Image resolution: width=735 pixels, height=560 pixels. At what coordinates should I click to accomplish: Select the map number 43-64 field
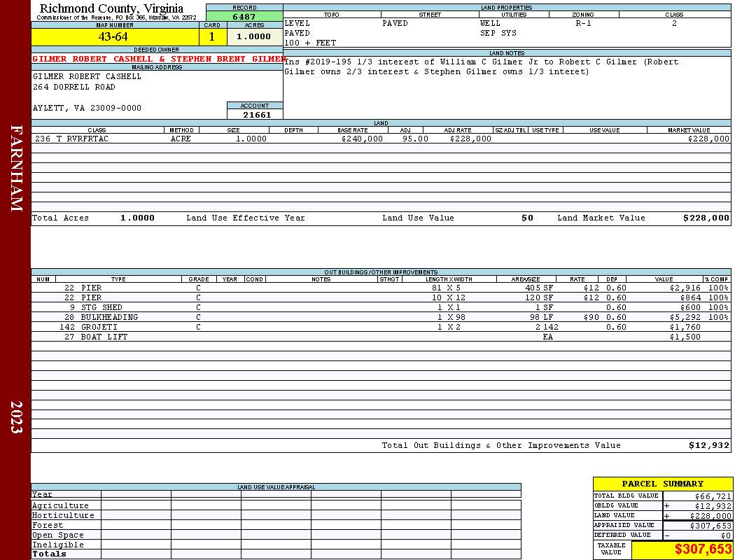[115, 36]
